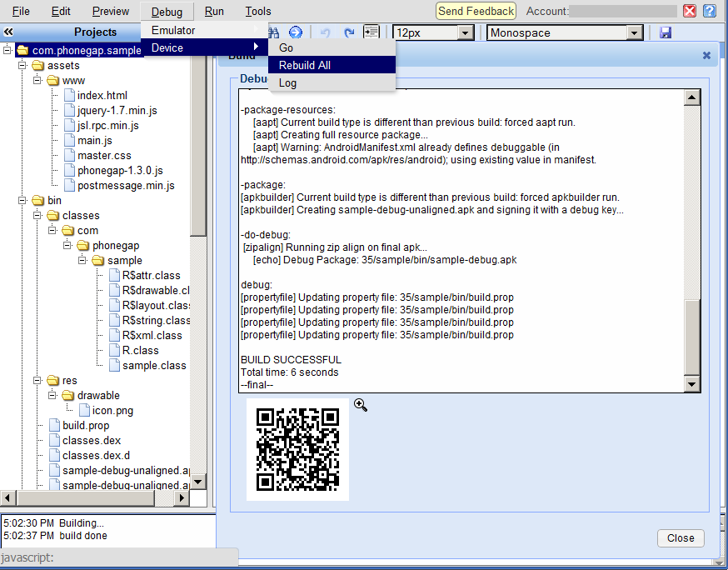Viewport: 728px width, 570px height.
Task: Open the File menu
Action: point(21,11)
